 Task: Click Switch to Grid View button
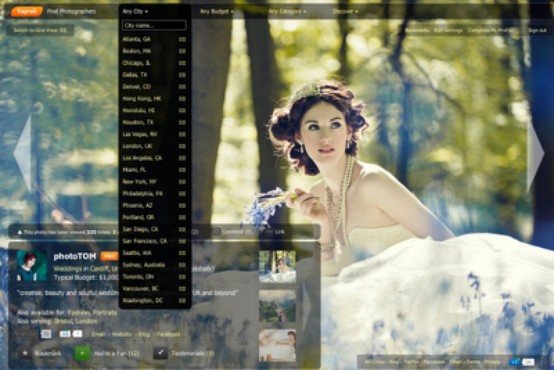[x=40, y=30]
